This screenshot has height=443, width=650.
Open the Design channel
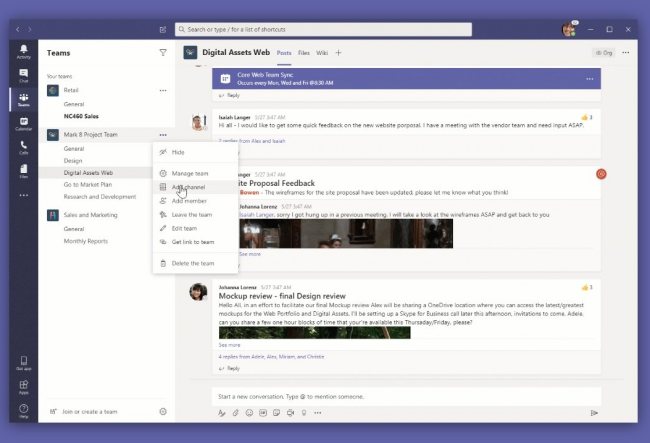pos(73,160)
